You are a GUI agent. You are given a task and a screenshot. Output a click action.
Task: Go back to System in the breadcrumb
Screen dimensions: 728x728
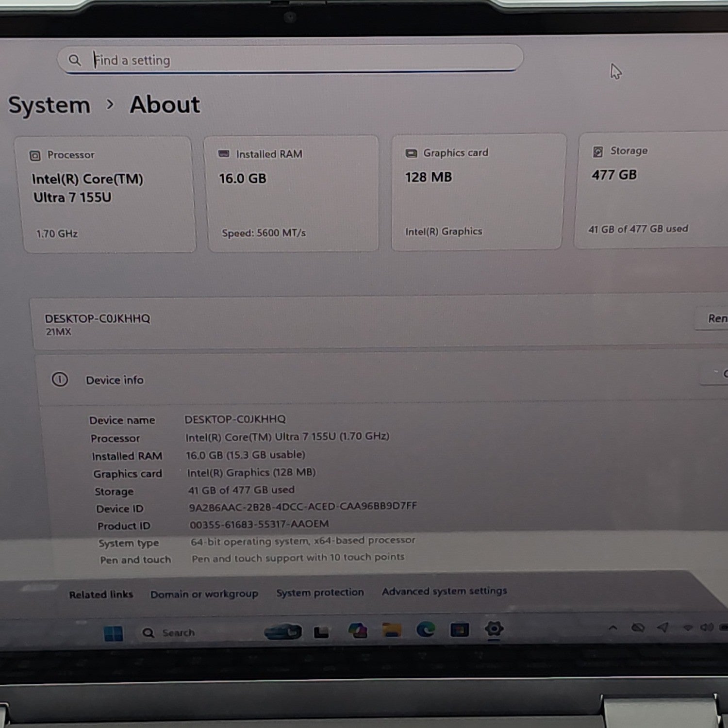pyautogui.click(x=50, y=105)
